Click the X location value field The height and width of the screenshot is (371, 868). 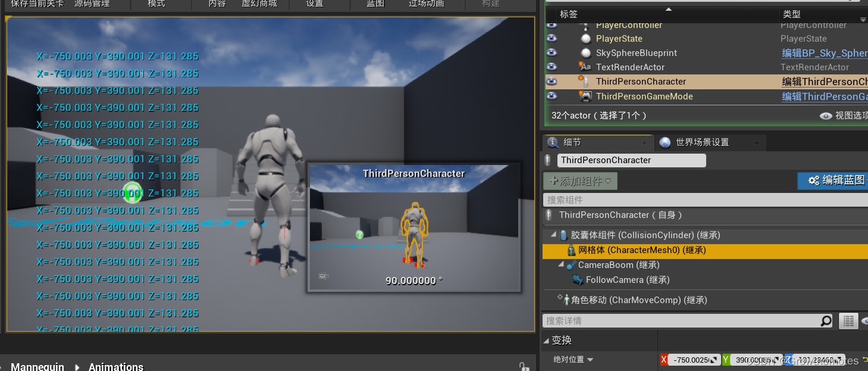pyautogui.click(x=694, y=360)
